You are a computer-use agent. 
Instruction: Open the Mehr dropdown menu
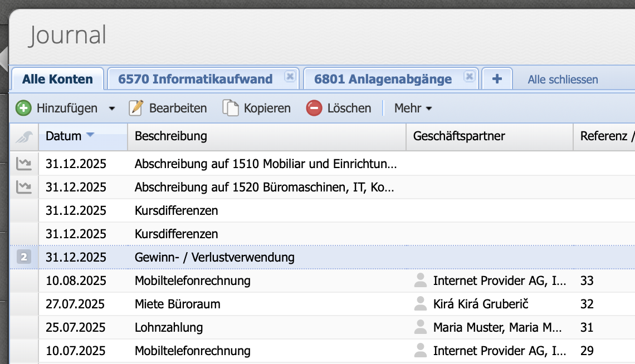pos(413,108)
